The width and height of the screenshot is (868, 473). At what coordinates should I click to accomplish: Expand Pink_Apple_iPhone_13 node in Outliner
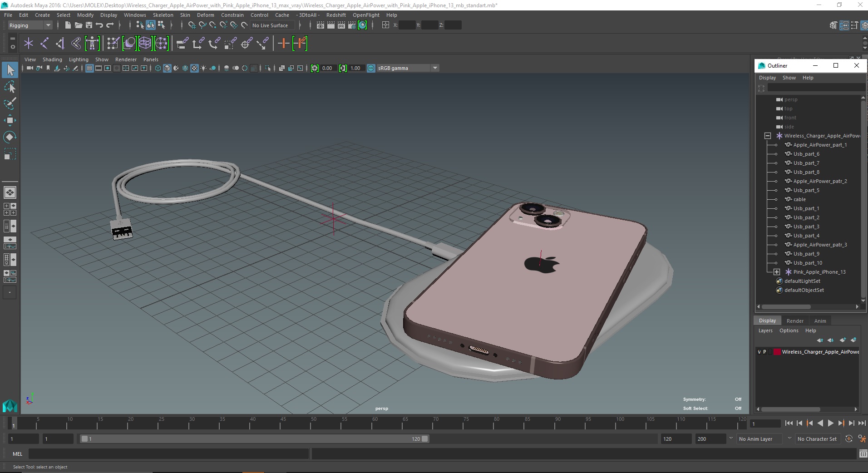[777, 272]
